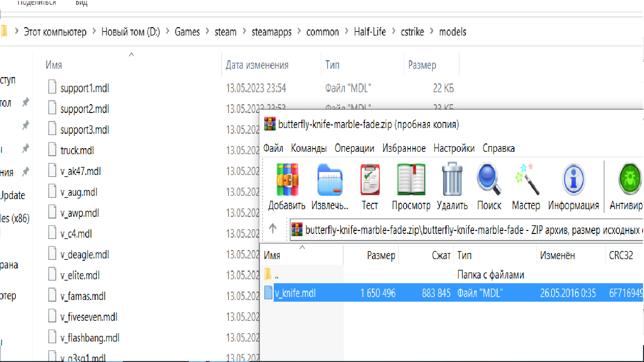Sort archive list by Размер column
This screenshot has height=362, width=644.
(x=381, y=255)
